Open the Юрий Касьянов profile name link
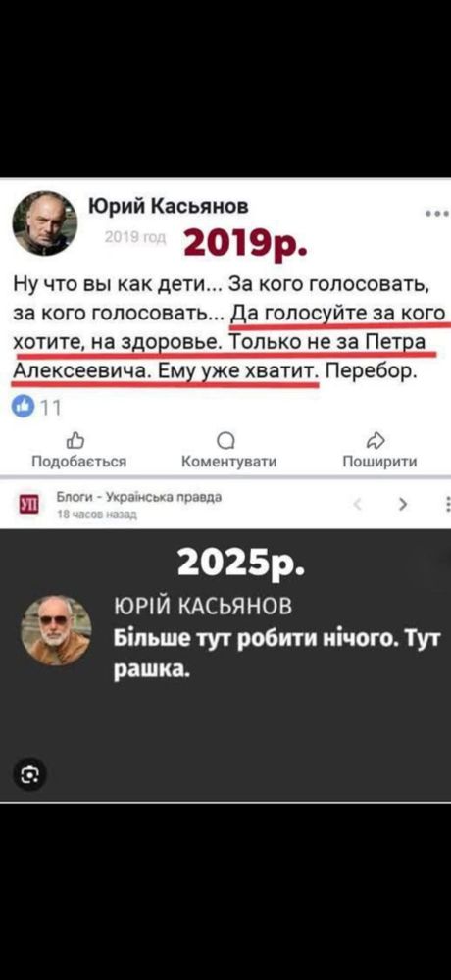The width and height of the screenshot is (451, 980). pos(167,206)
